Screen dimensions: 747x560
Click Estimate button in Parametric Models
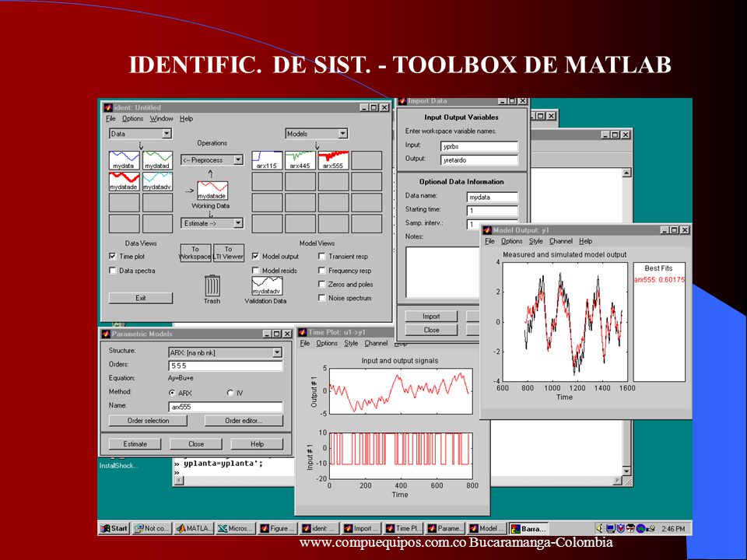[135, 444]
